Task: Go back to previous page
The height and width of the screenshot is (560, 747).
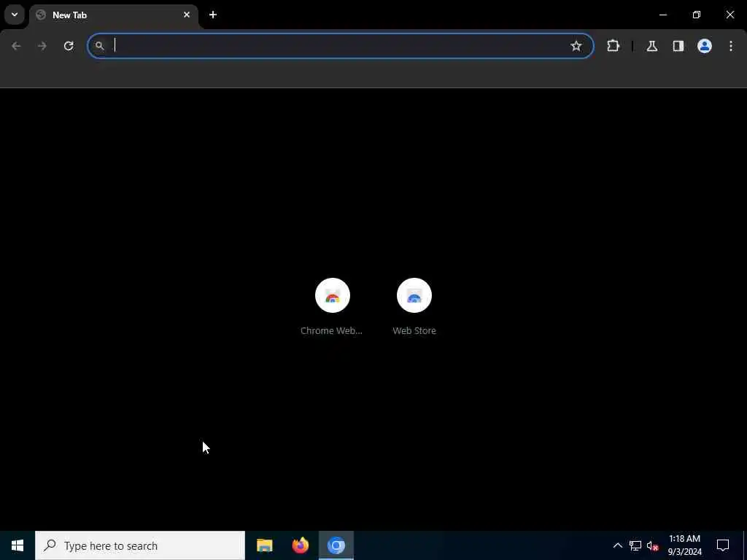Action: coord(16,46)
